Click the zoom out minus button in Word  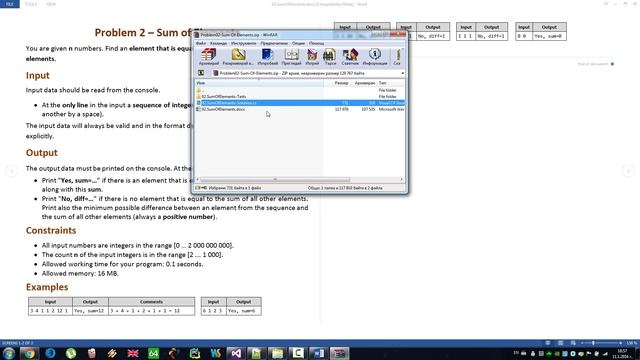pyautogui.click(x=582, y=343)
